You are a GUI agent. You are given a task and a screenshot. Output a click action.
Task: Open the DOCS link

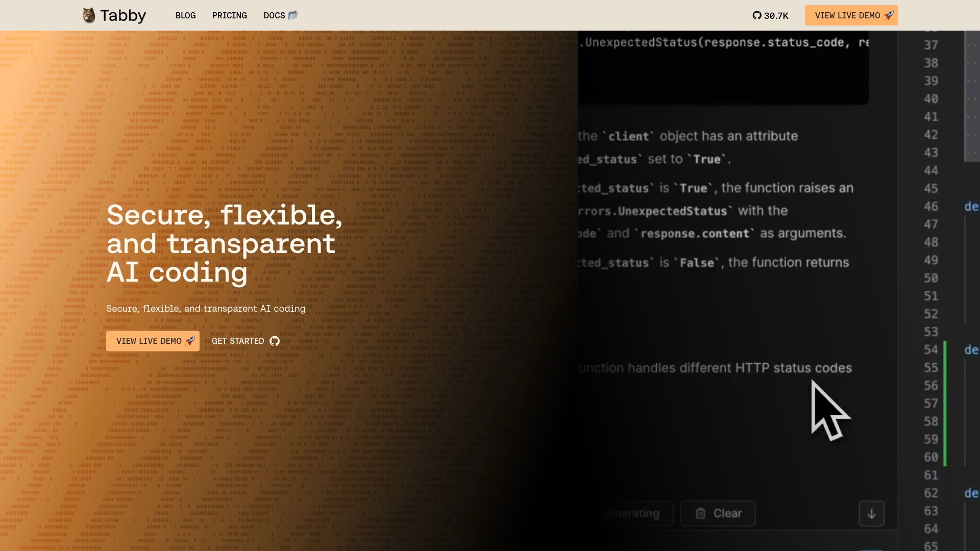(274, 15)
